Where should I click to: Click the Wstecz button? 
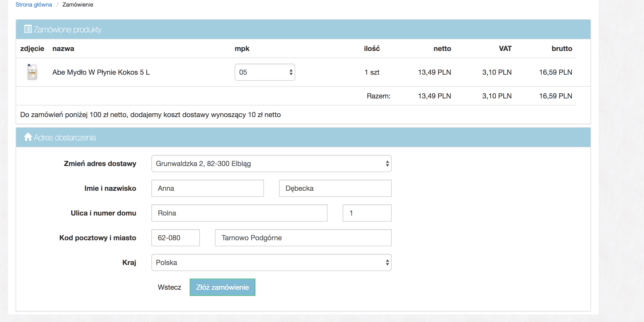(169, 287)
